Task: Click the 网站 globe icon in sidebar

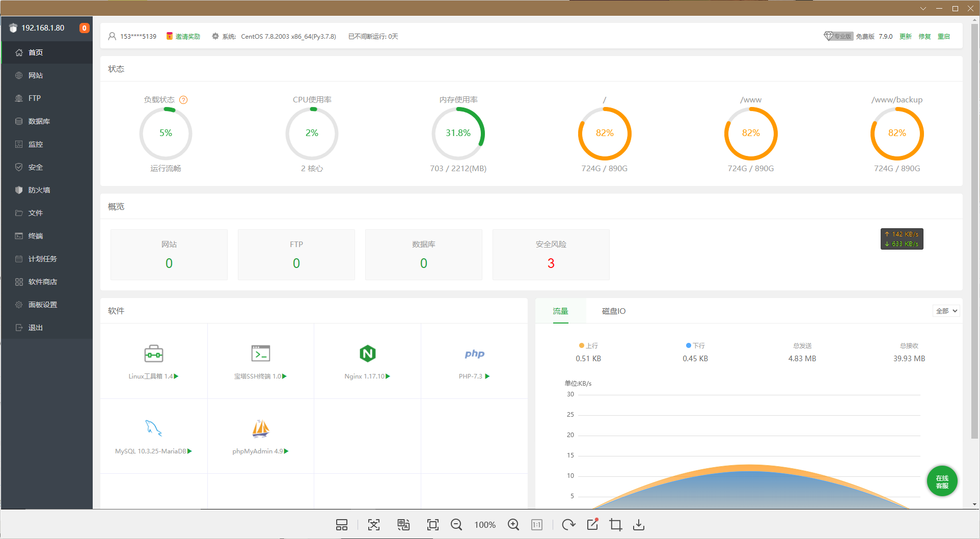Action: coord(19,75)
